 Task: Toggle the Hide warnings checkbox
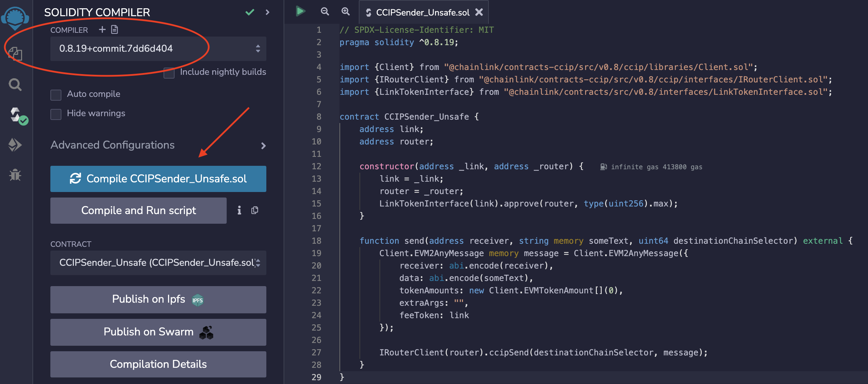(56, 114)
